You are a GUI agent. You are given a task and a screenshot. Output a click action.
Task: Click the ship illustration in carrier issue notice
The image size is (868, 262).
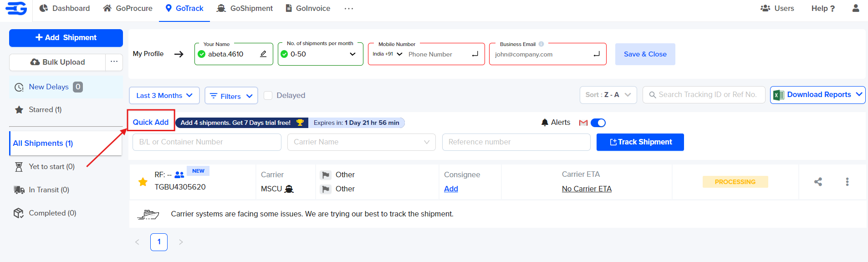point(148,214)
